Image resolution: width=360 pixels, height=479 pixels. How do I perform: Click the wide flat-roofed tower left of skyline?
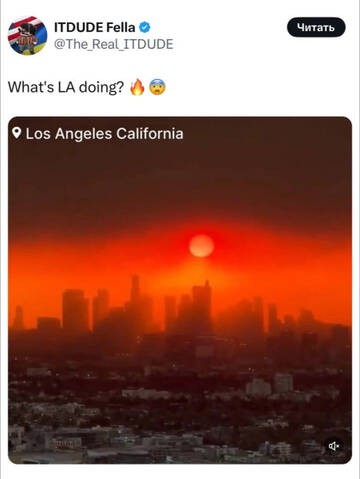(x=75, y=310)
